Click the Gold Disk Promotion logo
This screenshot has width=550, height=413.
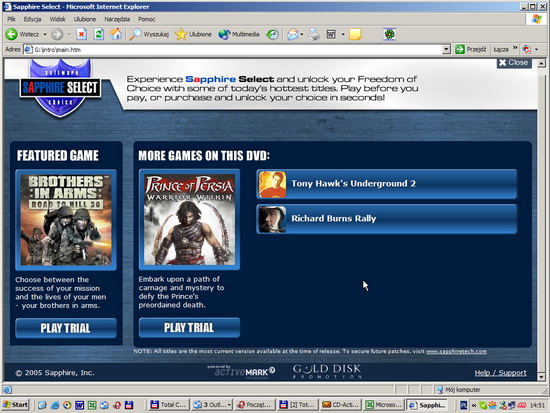327,371
